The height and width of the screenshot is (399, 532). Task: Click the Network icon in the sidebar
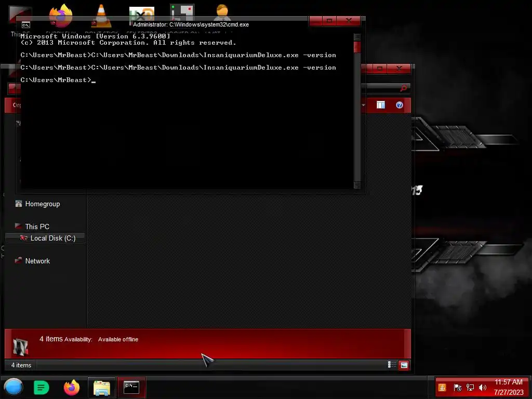click(18, 261)
